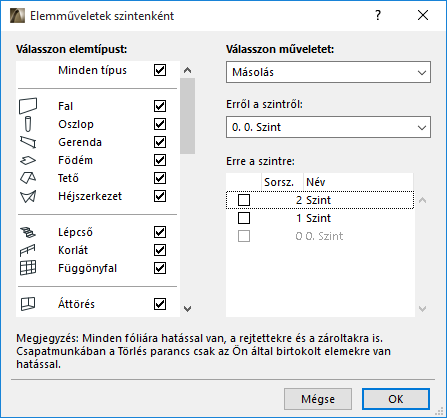Click the Függönyfal curtain wall icon
The width and height of the screenshot is (447, 418).
(x=28, y=268)
